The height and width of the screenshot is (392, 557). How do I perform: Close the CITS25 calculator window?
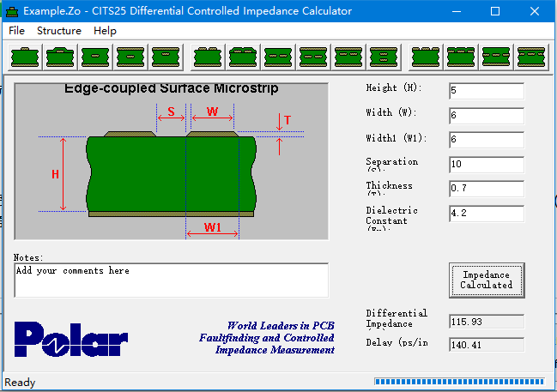pos(535,11)
